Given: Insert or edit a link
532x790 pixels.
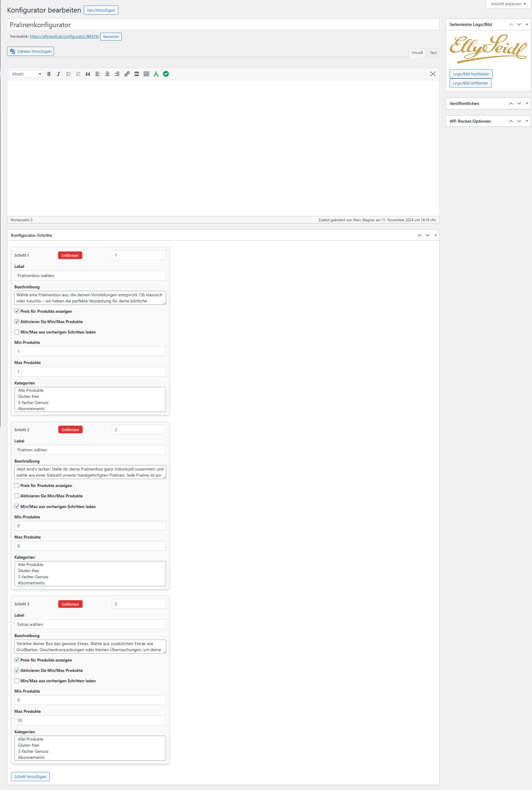Looking at the screenshot, I should click(127, 74).
